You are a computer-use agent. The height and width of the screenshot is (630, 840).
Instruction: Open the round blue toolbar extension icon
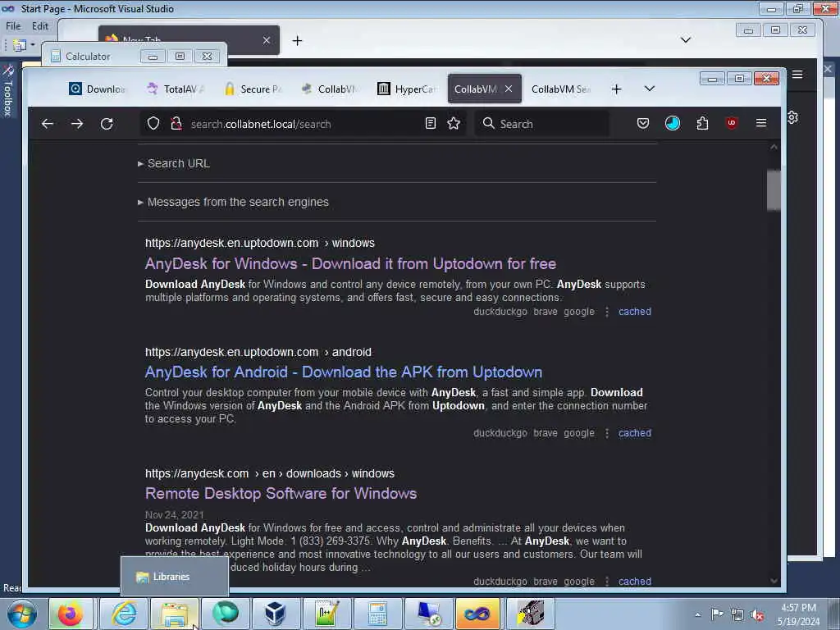tap(673, 124)
